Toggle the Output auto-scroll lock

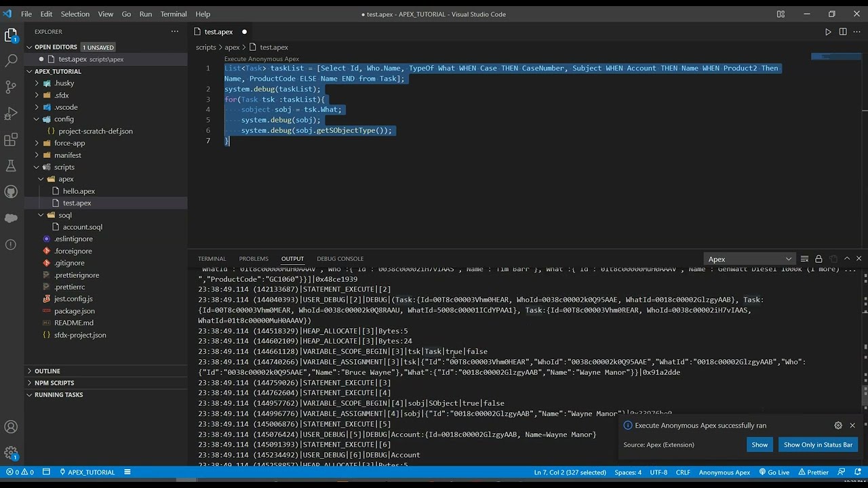pyautogui.click(x=818, y=259)
